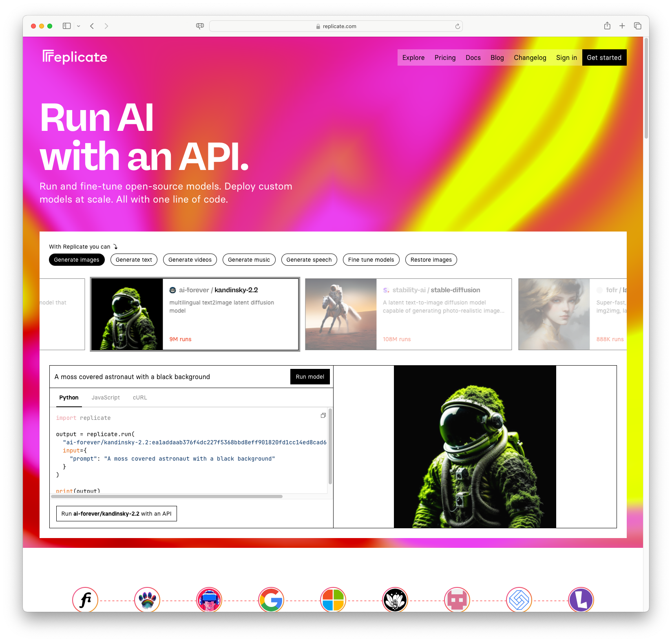Click the blue interlocking diamond logo icon
This screenshot has height=642, width=672.
[519, 600]
